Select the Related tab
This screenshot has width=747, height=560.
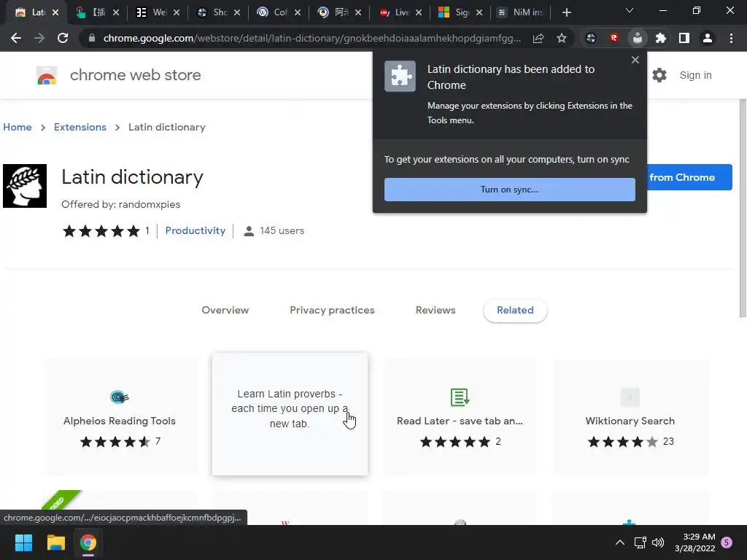click(515, 311)
